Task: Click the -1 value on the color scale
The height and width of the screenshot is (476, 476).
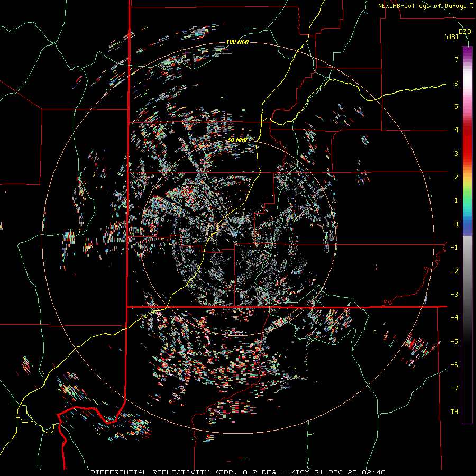Action: coord(454,248)
